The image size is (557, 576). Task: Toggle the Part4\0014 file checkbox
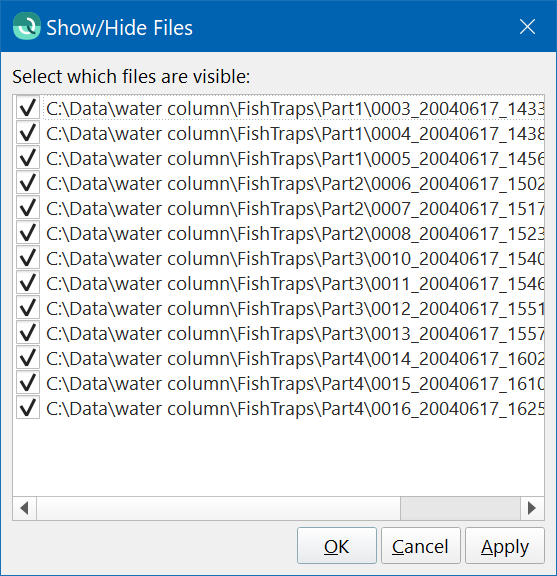pyautogui.click(x=28, y=357)
